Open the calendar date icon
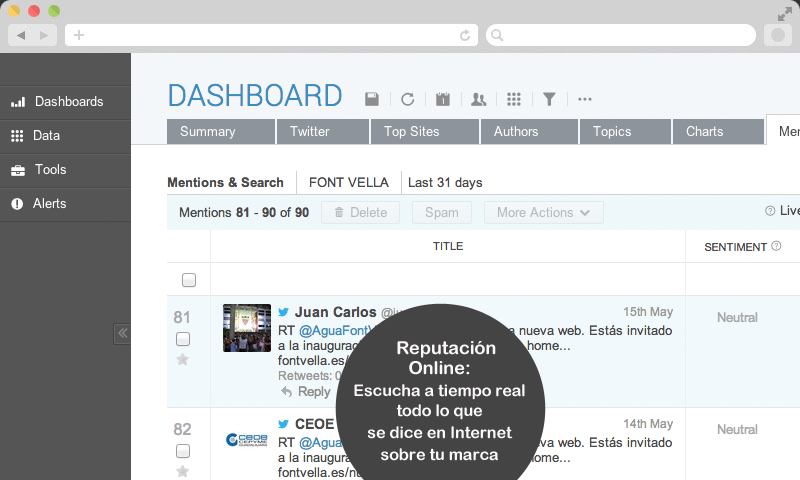800x480 pixels. pyautogui.click(x=443, y=99)
